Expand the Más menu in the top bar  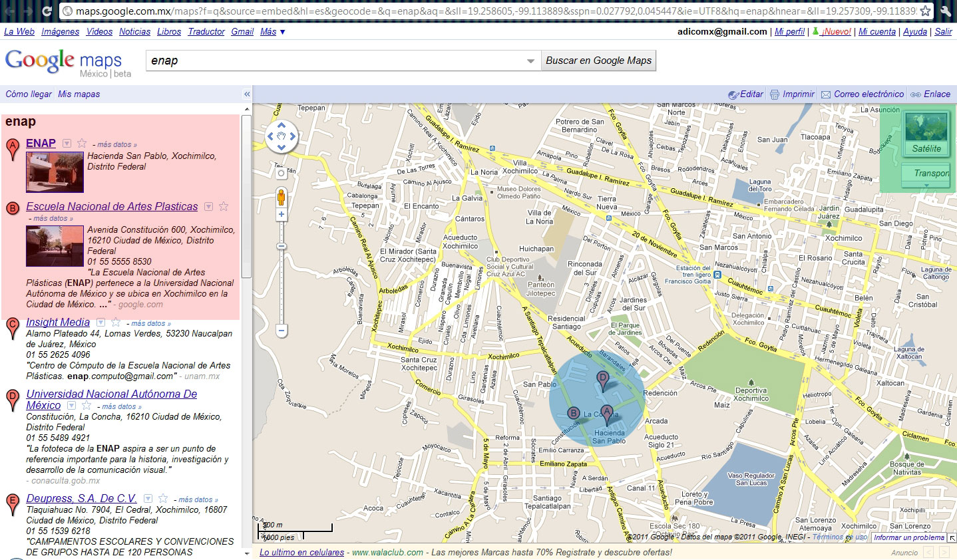pos(268,31)
